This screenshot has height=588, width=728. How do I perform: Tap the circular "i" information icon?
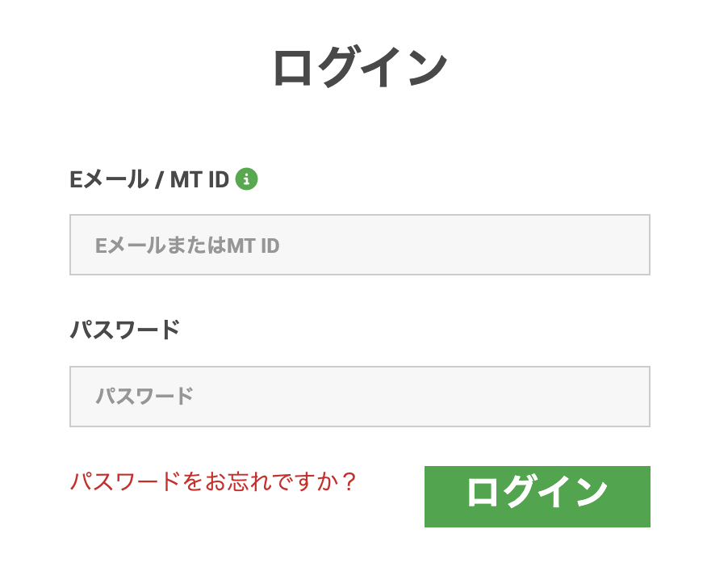[246, 179]
